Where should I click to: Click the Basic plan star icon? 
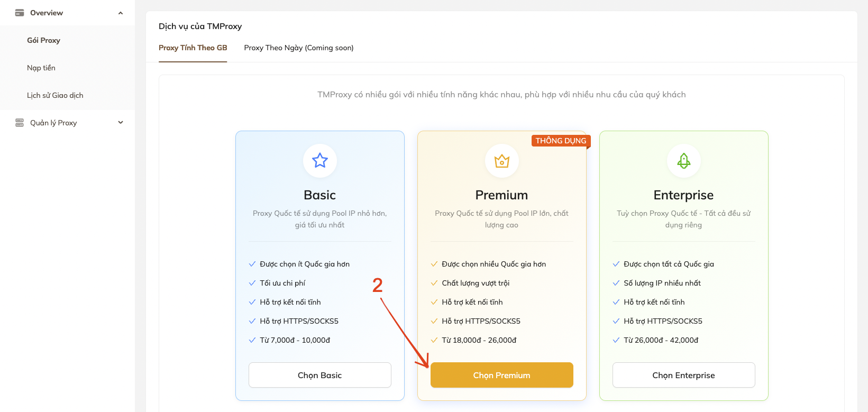(x=320, y=161)
